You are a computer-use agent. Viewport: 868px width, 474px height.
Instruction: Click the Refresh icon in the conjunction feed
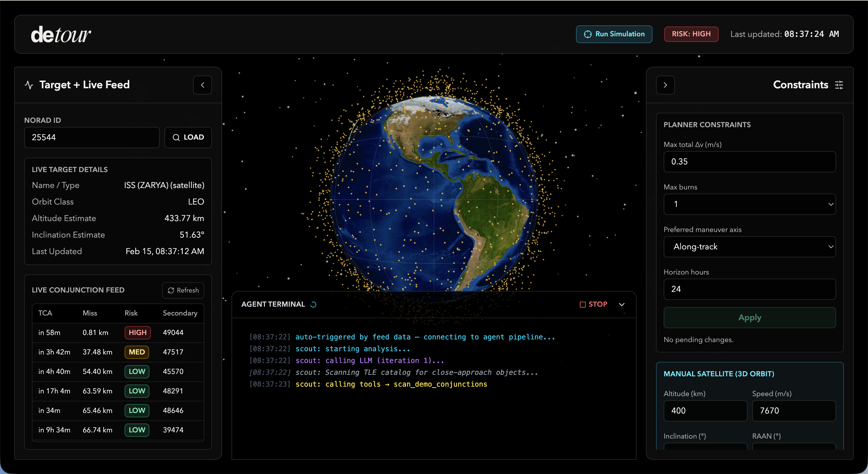click(x=171, y=290)
